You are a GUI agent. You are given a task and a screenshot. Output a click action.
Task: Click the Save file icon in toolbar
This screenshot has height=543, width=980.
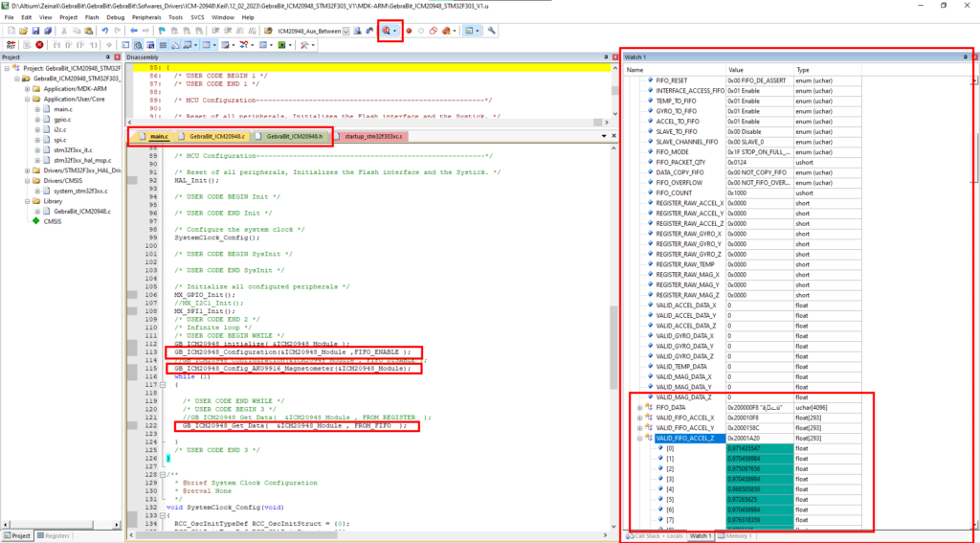pos(35,31)
